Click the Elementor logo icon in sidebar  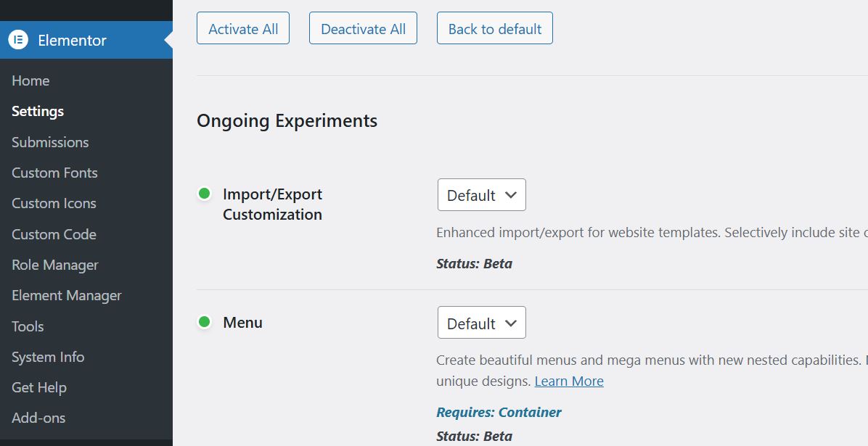pyautogui.click(x=18, y=40)
